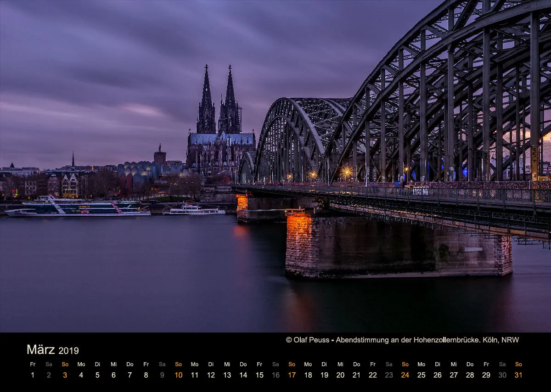Select calendar date 1

pos(33,375)
